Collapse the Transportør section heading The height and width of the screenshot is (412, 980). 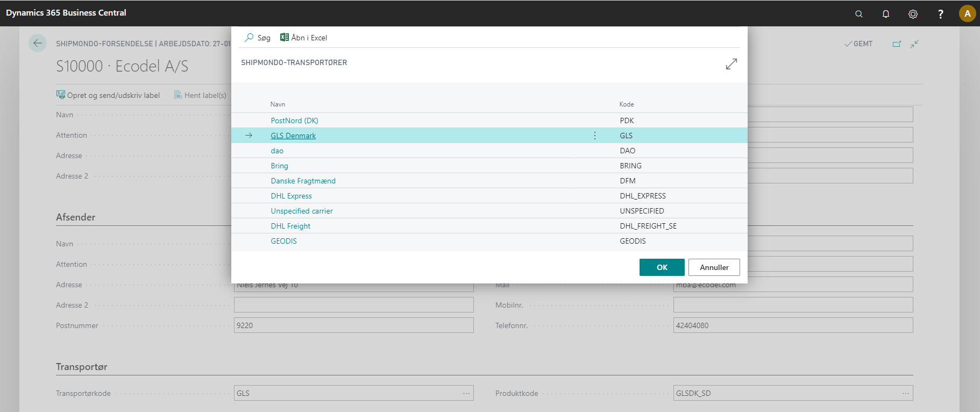(82, 367)
